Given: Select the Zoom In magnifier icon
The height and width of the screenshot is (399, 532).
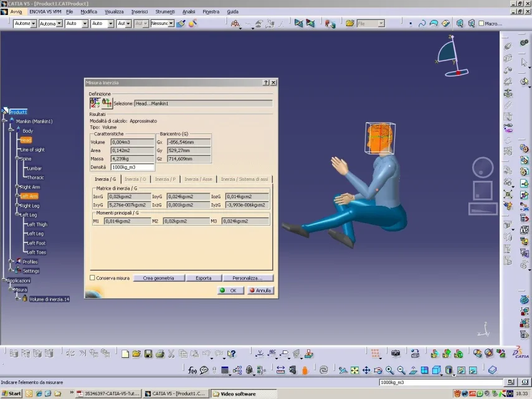Looking at the screenshot, I should [389, 370].
